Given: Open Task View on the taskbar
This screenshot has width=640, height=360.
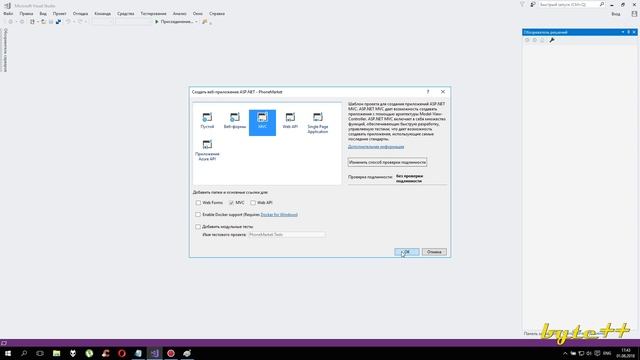Looking at the screenshot, I should click(x=40, y=353).
